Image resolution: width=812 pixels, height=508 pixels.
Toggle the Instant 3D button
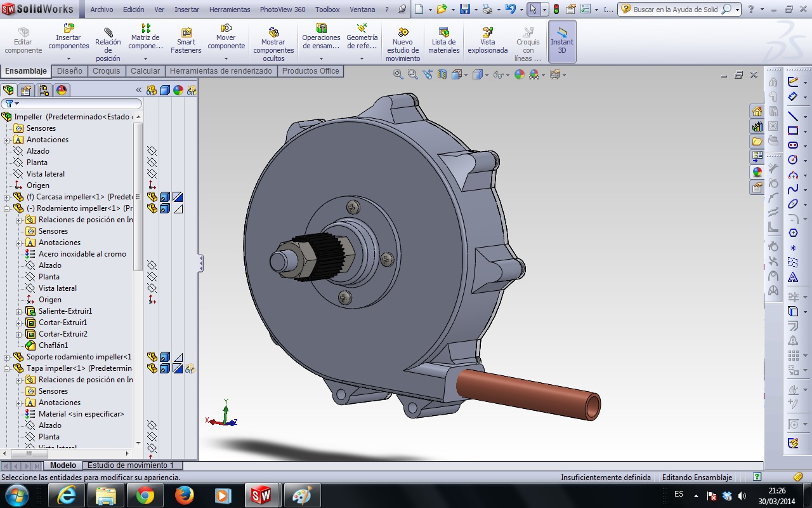562,41
